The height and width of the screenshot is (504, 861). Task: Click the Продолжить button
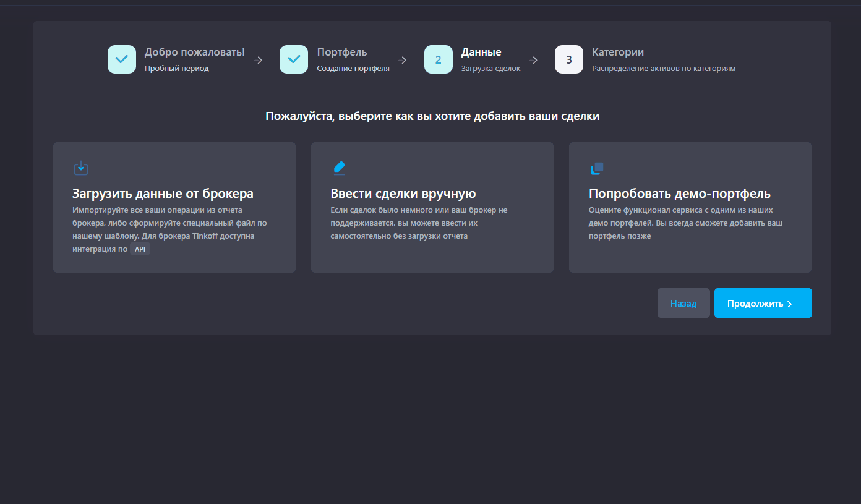763,303
